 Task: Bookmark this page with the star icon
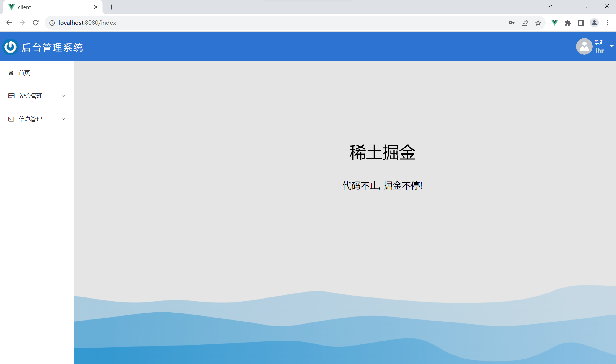538,23
